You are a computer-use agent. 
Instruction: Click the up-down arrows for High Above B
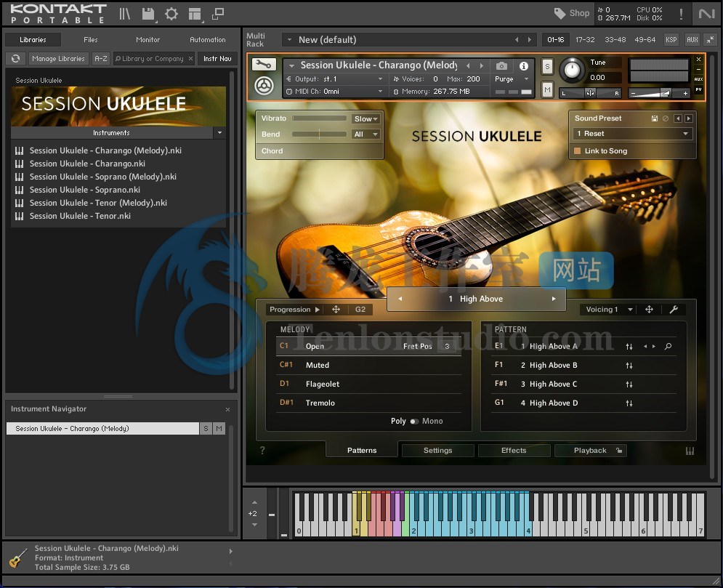tap(629, 366)
